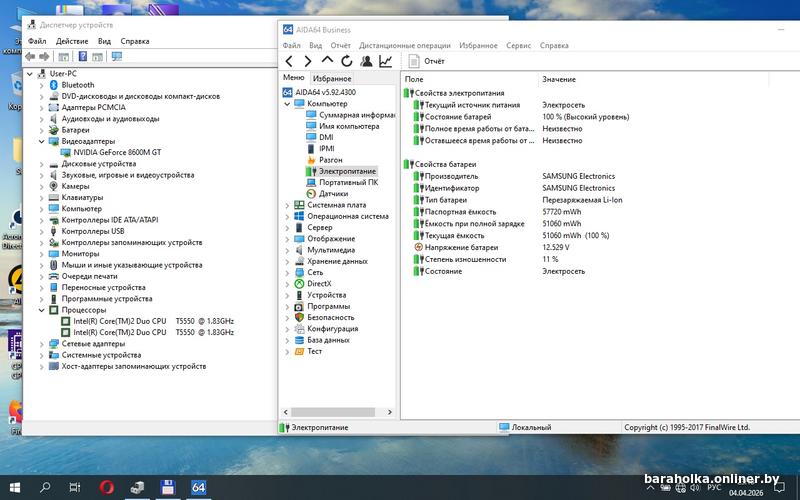Switch to the Избранное tab in AIDA64
This screenshot has height=500, width=800.
pyautogui.click(x=332, y=78)
